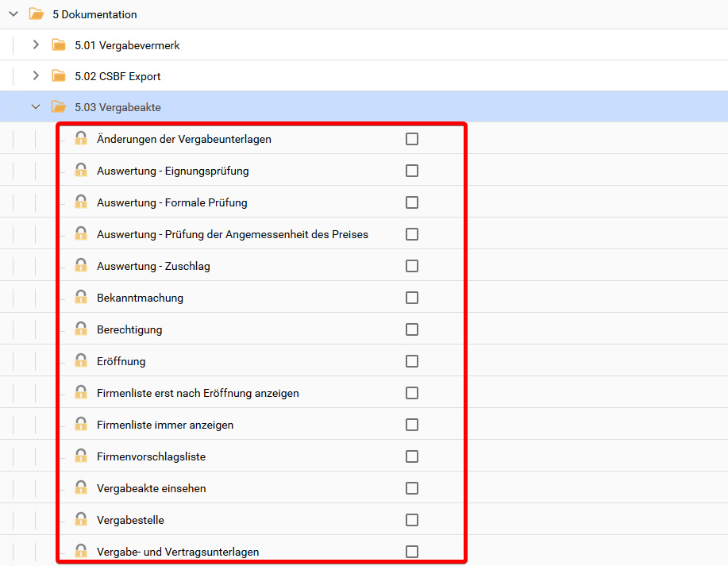This screenshot has width=728, height=566.
Task: Check the Firmenvorschlagsliste checkbox
Action: 412,456
